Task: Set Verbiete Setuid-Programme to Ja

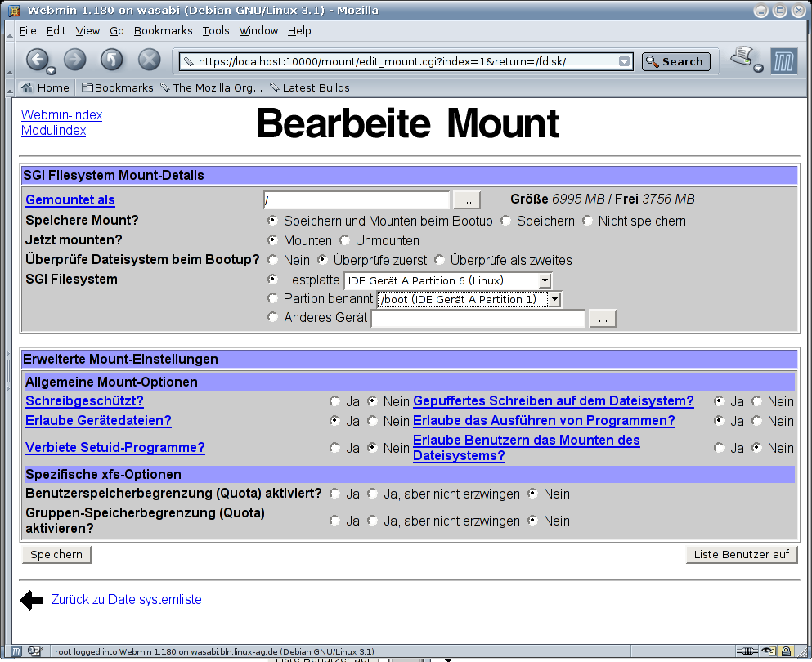Action: [335, 448]
